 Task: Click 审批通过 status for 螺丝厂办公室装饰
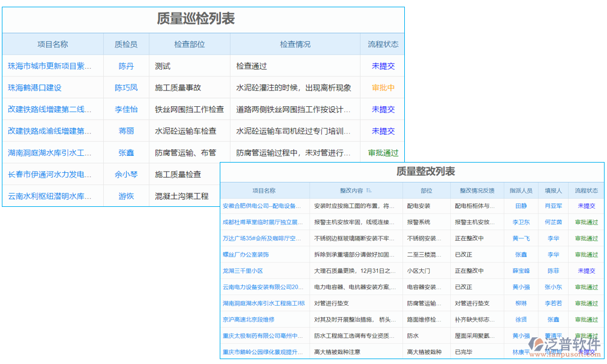(586, 254)
